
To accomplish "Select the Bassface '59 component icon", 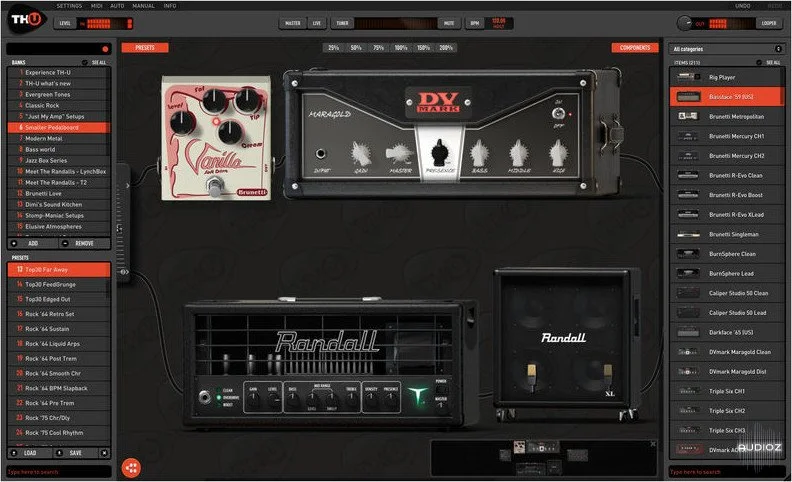I will click(688, 97).
